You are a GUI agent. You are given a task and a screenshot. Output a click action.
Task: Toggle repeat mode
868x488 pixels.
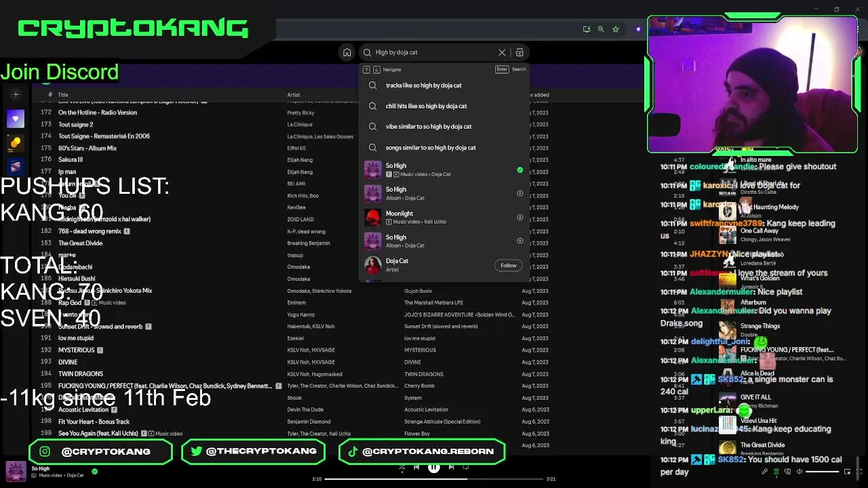coord(466,466)
